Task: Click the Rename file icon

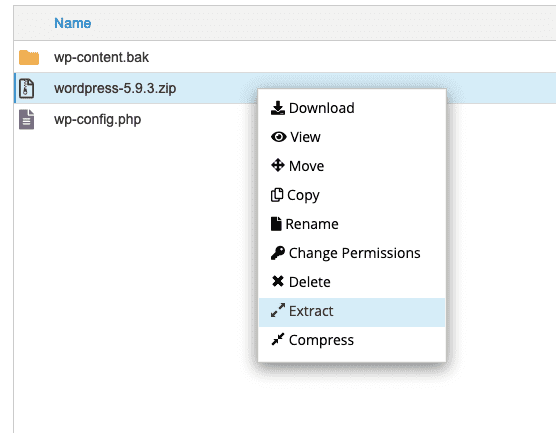Action: [276, 224]
